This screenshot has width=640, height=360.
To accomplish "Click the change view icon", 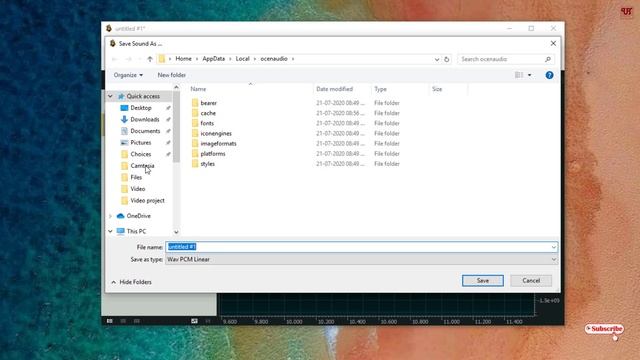I will (519, 75).
